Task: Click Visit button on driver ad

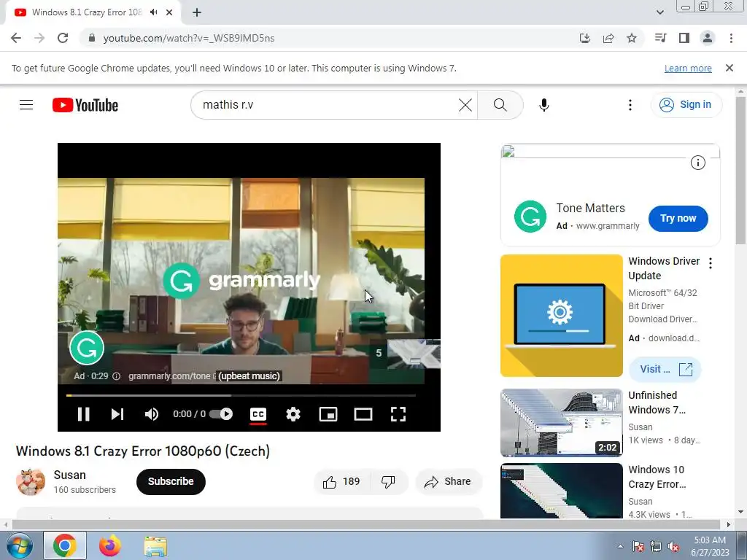Action: pyautogui.click(x=665, y=370)
